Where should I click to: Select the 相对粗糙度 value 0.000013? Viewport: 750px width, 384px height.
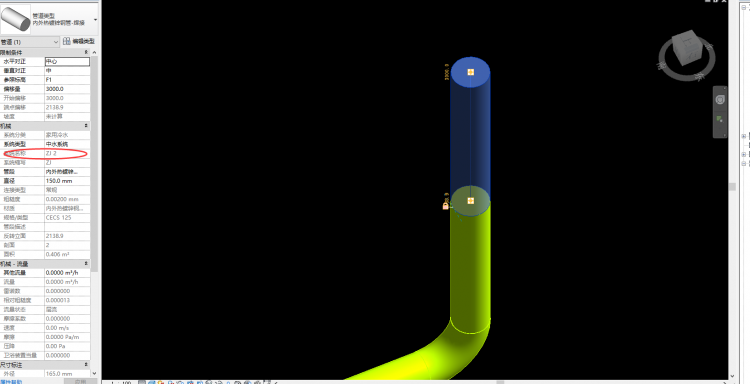click(x=67, y=300)
